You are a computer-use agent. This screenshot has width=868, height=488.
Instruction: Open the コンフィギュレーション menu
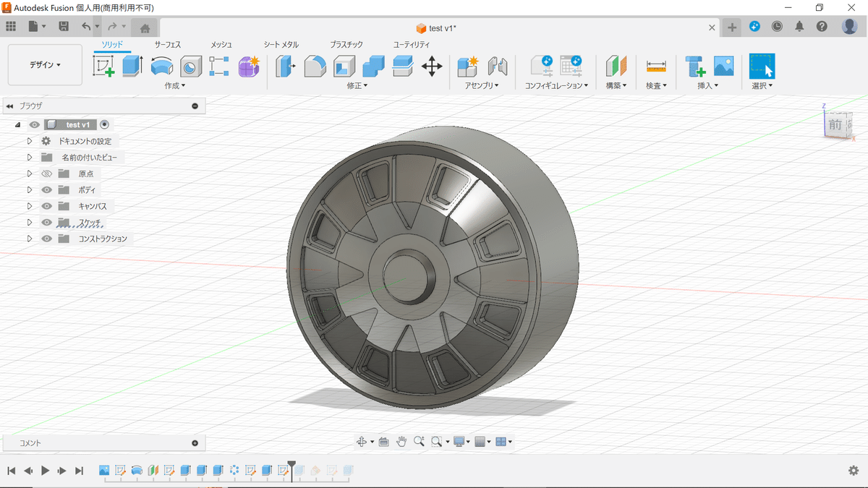tap(556, 85)
